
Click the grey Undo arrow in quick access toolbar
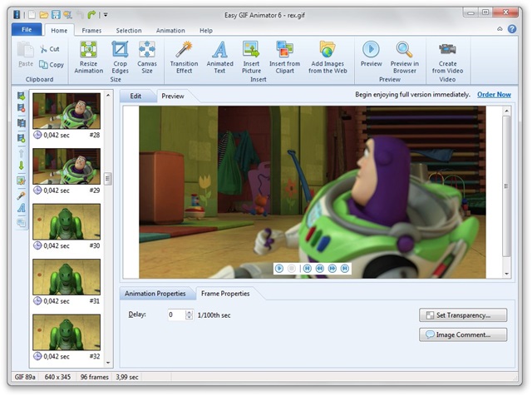80,15
